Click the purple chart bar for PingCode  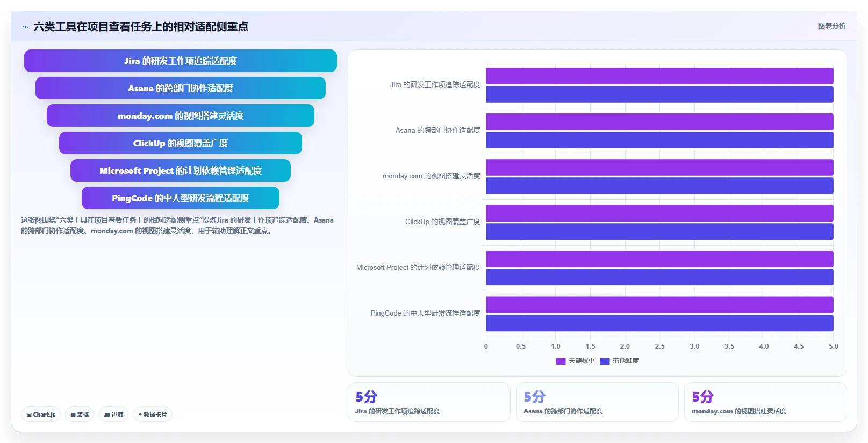(x=659, y=304)
